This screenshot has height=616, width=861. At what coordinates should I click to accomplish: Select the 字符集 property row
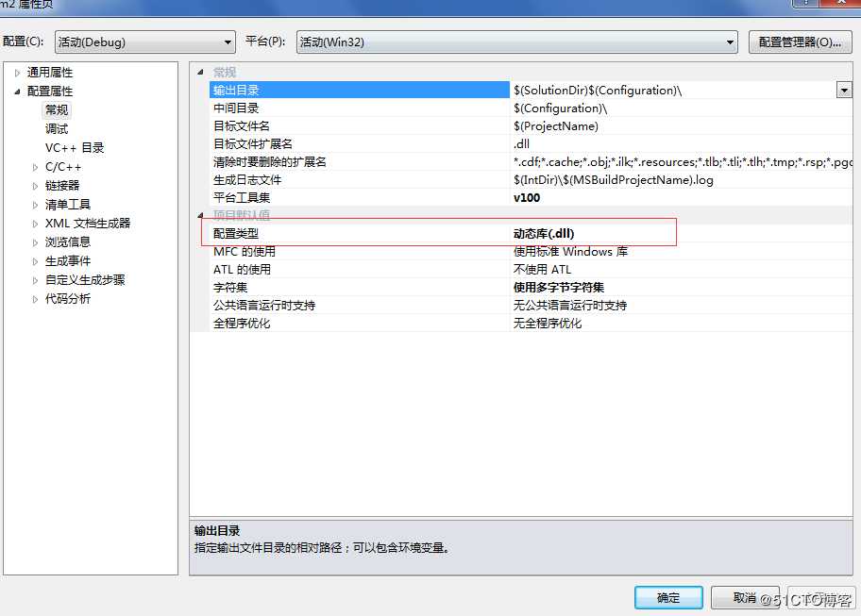(531, 288)
